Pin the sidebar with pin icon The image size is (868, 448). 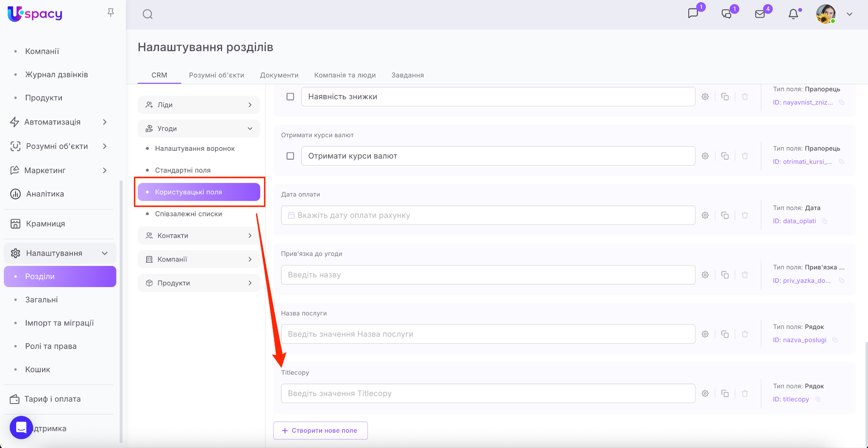pyautogui.click(x=111, y=13)
